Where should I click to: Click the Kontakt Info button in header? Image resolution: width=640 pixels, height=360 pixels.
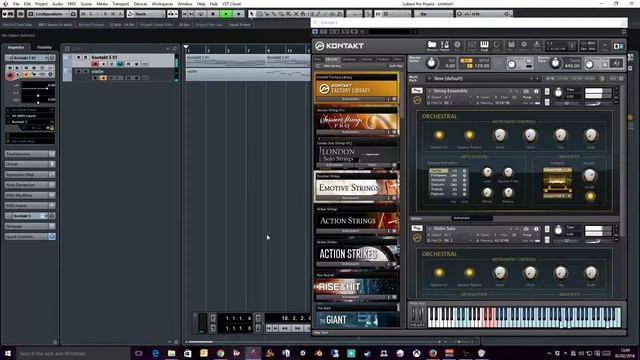pyautogui.click(x=458, y=45)
